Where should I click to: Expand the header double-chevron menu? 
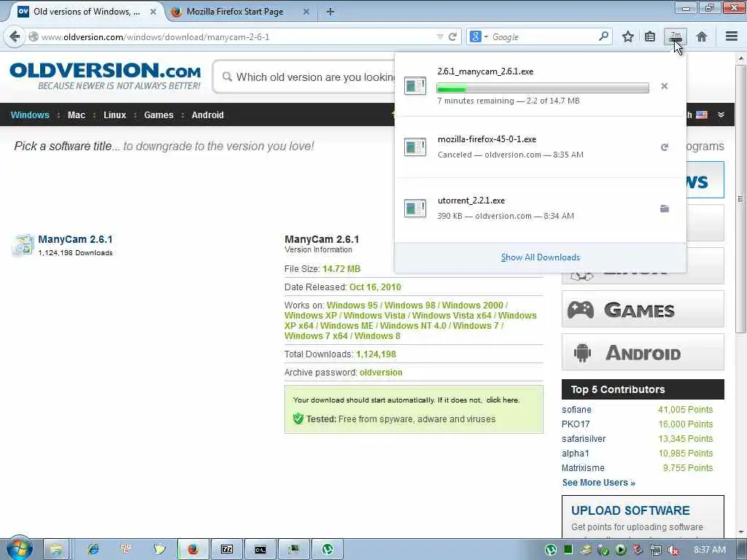click(721, 114)
